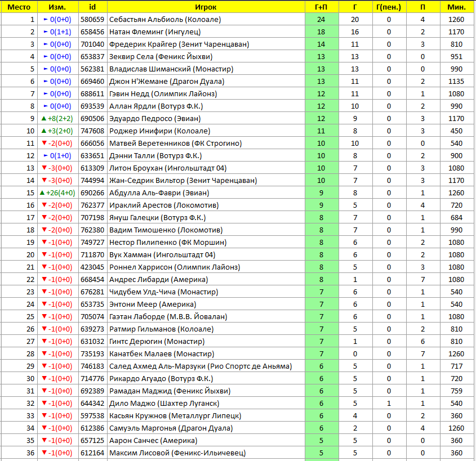Select player Аарон Санчес (Америка)

[153, 441]
